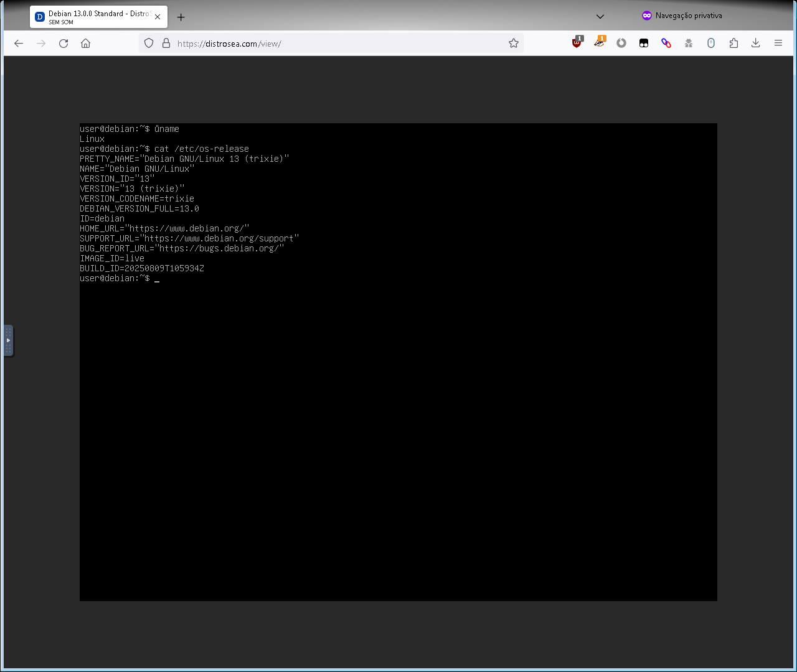
Task: Open the extension with orange badge
Action: (600, 42)
